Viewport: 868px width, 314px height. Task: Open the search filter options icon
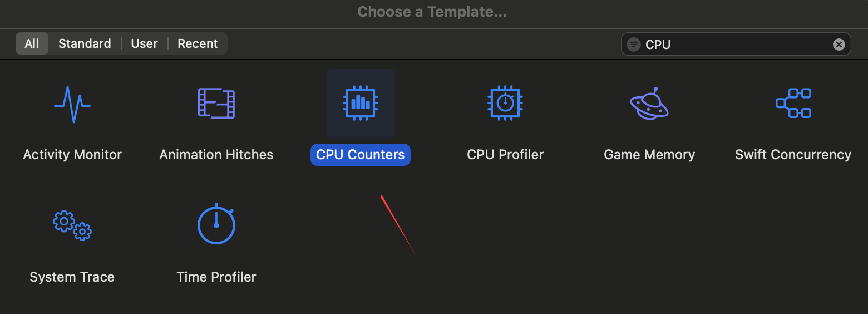(634, 45)
